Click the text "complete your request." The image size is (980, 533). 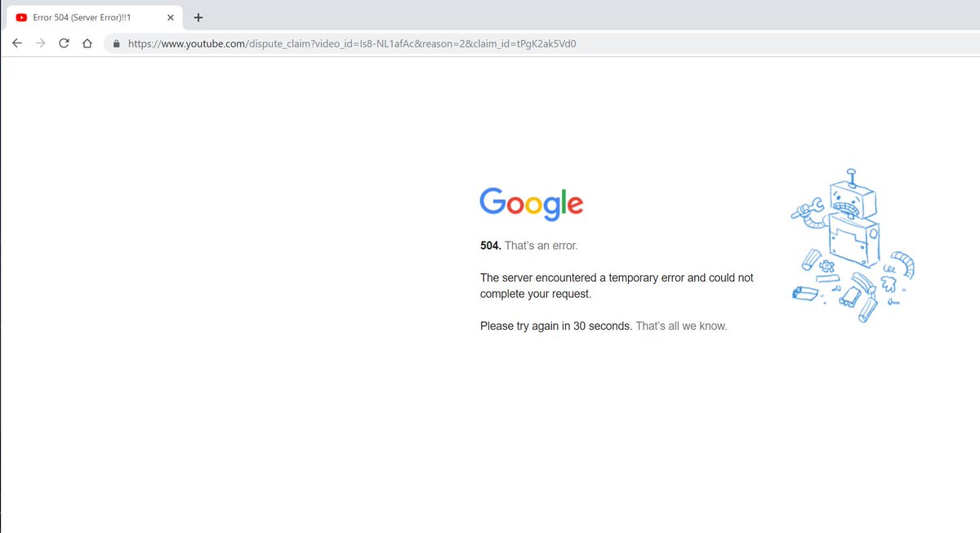pyautogui.click(x=536, y=294)
